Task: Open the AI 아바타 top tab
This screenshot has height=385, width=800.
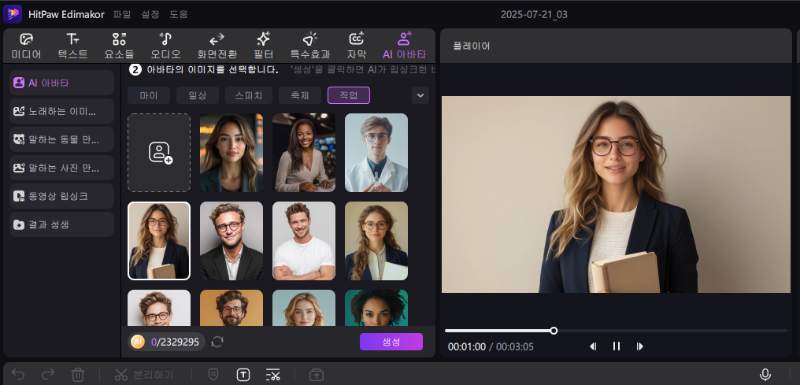Action: [x=404, y=45]
